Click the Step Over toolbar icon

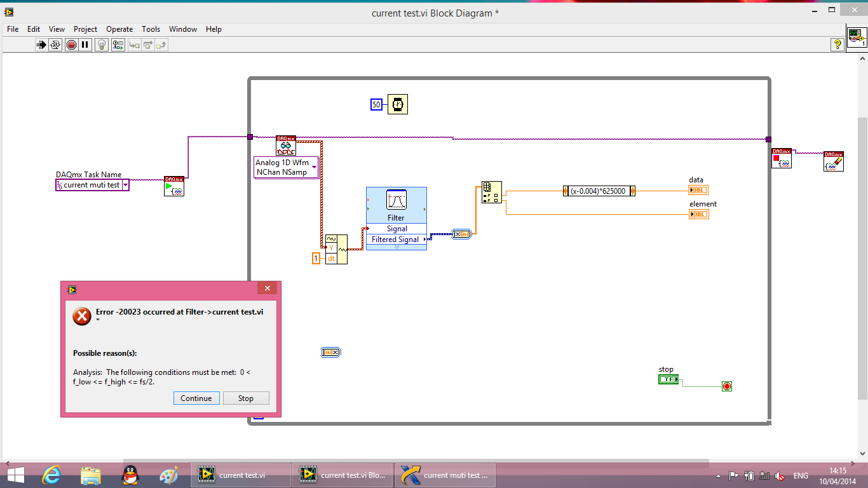[x=147, y=44]
